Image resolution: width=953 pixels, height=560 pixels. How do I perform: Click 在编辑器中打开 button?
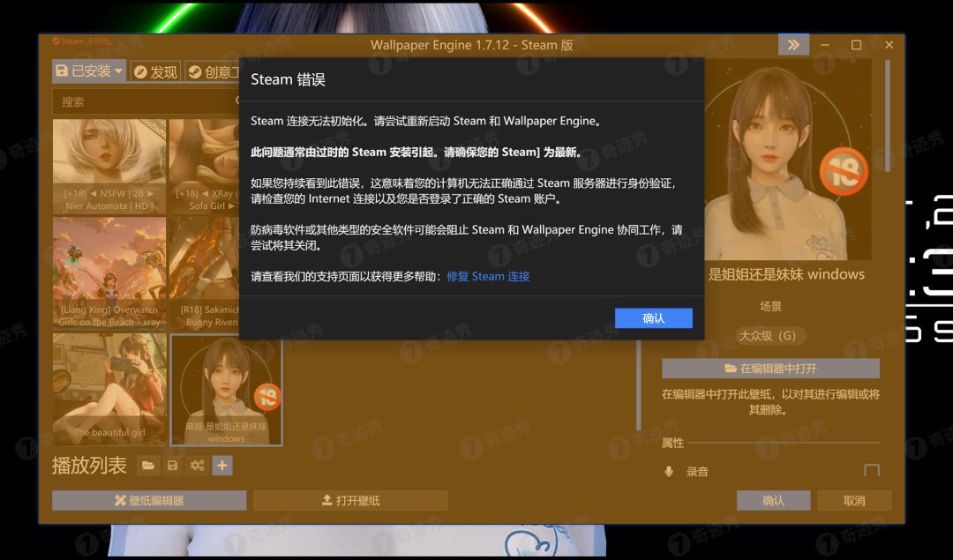click(770, 368)
